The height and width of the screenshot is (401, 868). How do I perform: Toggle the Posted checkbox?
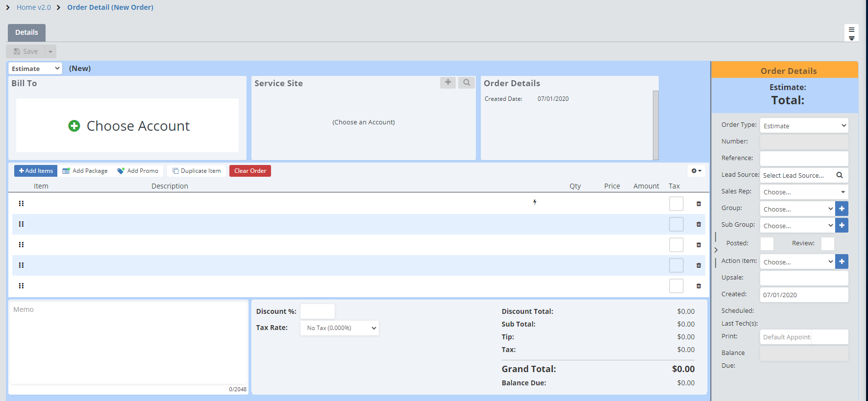[x=767, y=243]
